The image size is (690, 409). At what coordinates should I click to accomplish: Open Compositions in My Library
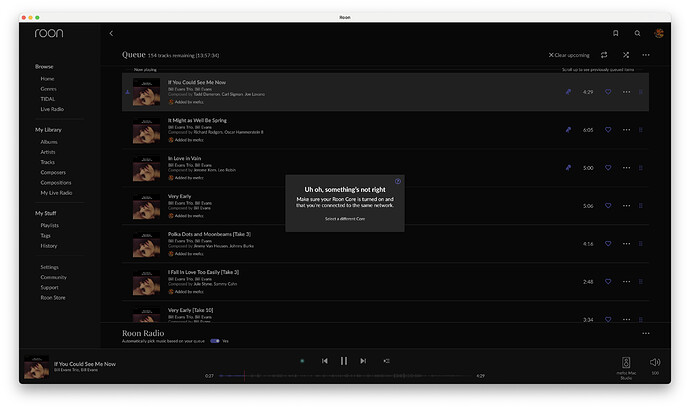click(x=56, y=183)
